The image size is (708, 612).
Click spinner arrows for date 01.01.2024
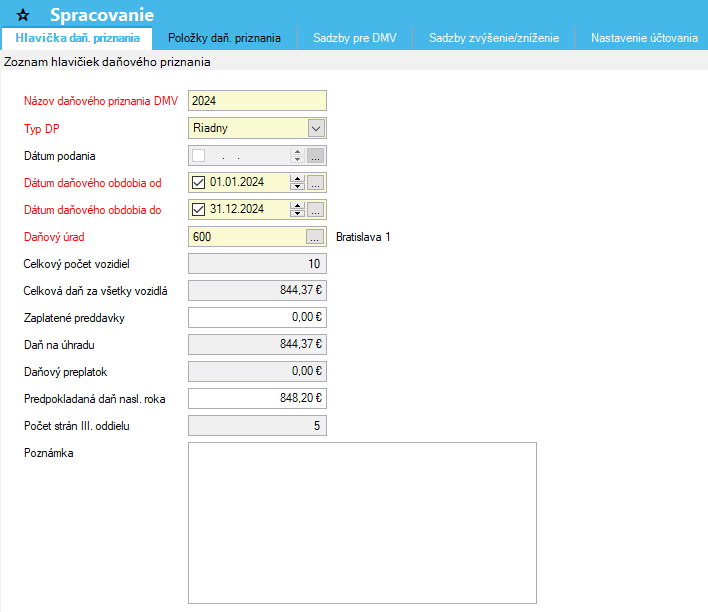pyautogui.click(x=297, y=182)
